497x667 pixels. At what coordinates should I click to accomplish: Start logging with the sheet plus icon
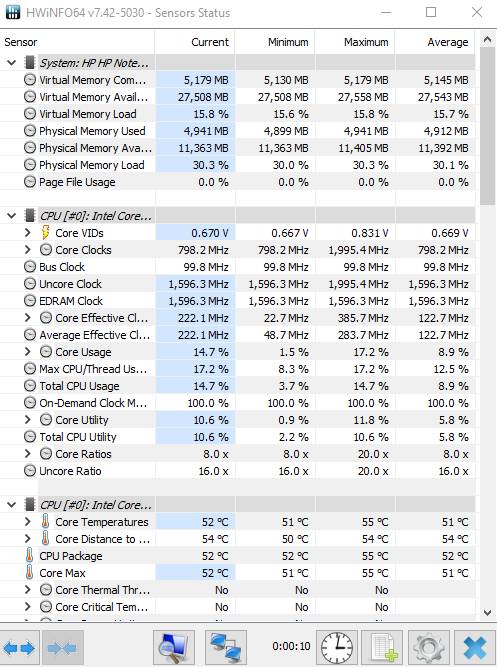[382, 648]
